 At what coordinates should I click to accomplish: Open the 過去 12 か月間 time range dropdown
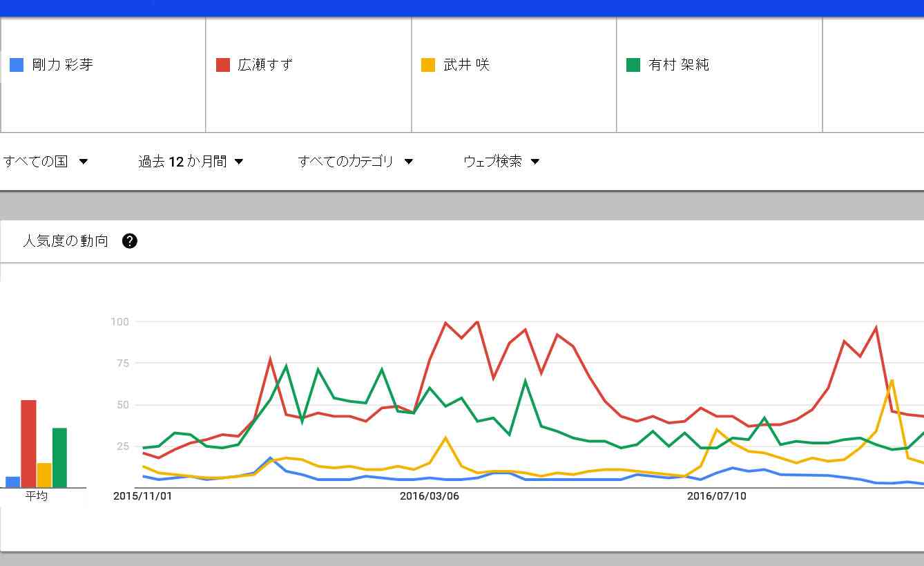tap(191, 162)
